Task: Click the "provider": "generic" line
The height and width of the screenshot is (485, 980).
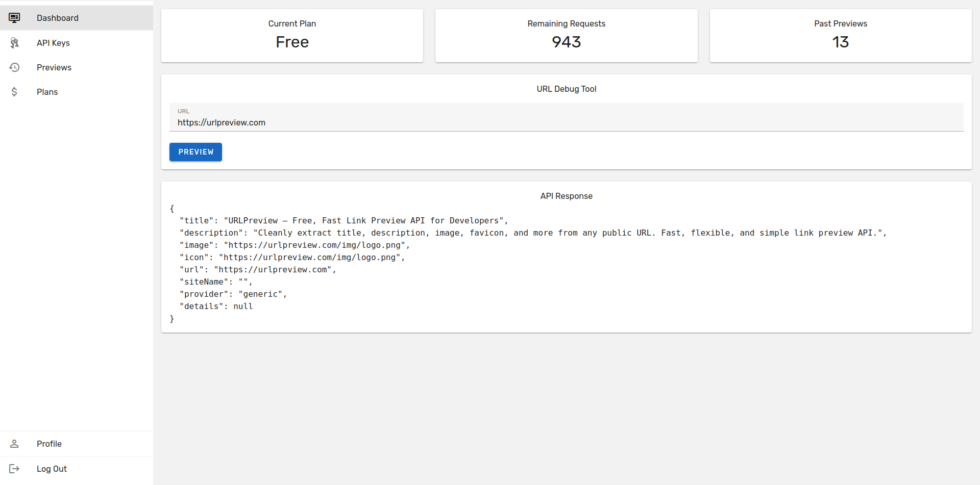Action: pyautogui.click(x=233, y=294)
